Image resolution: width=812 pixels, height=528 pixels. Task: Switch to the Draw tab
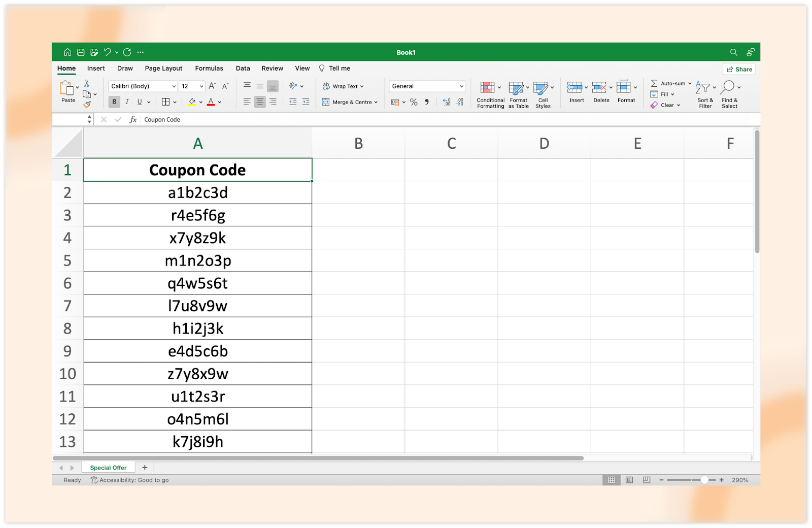click(x=125, y=69)
